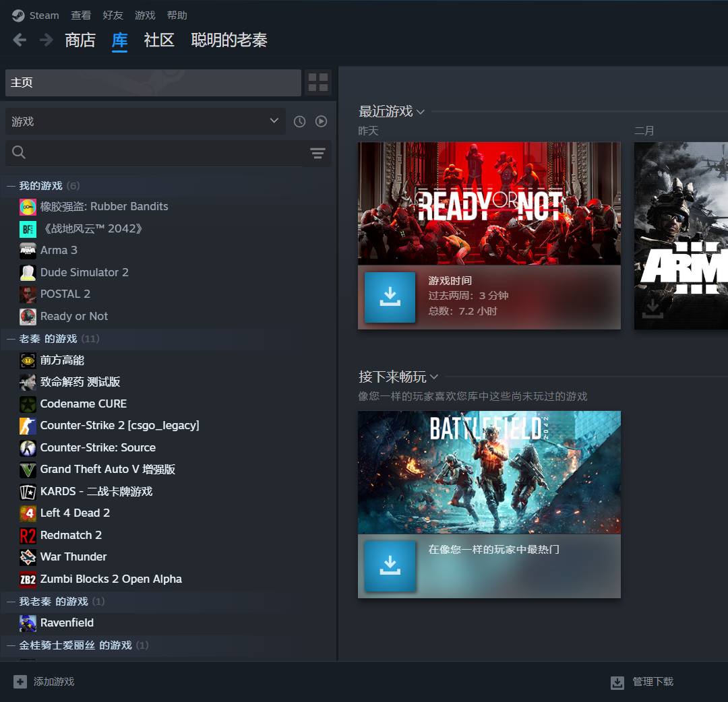Click the manage downloads icon
728x702 pixels.
click(x=617, y=682)
